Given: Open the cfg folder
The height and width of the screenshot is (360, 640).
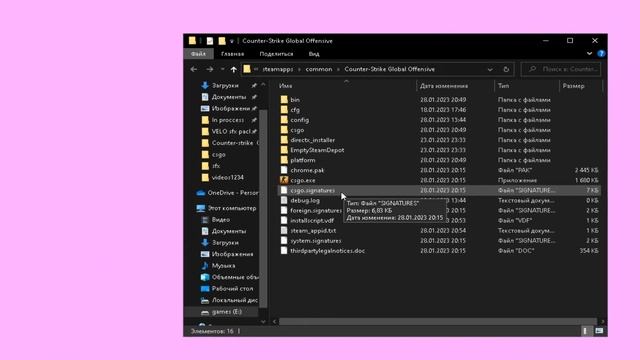Looking at the screenshot, I should pyautogui.click(x=295, y=110).
